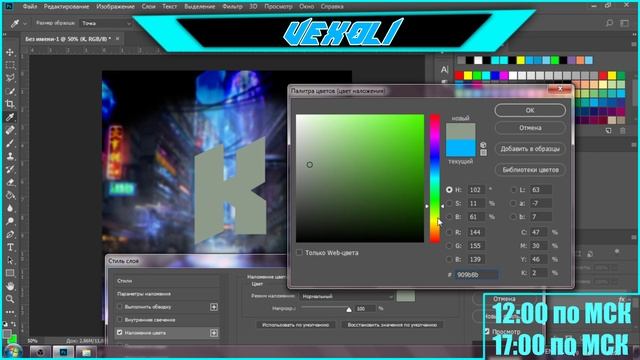Open the Слои menu
This screenshot has height=360, width=640.
[x=148, y=7]
